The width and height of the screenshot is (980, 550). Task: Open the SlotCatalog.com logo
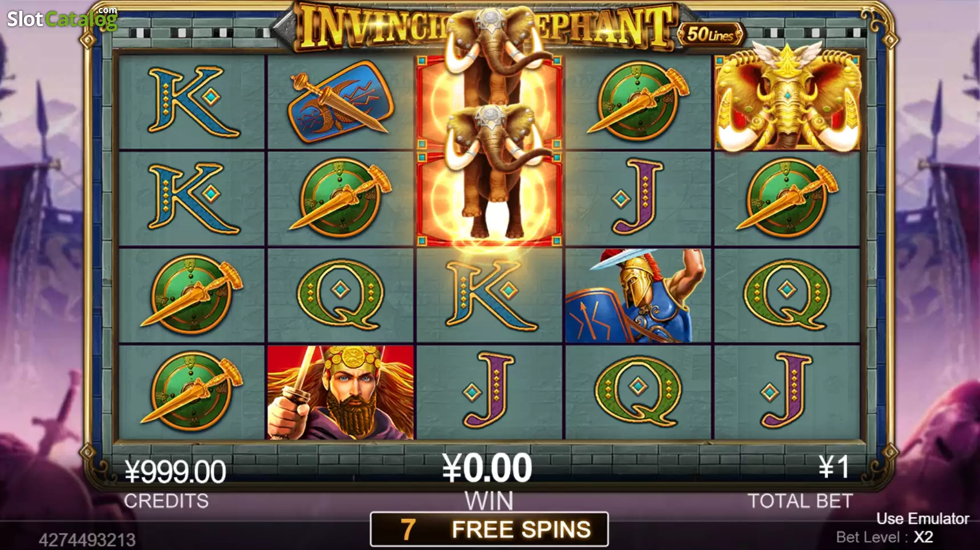(62, 18)
